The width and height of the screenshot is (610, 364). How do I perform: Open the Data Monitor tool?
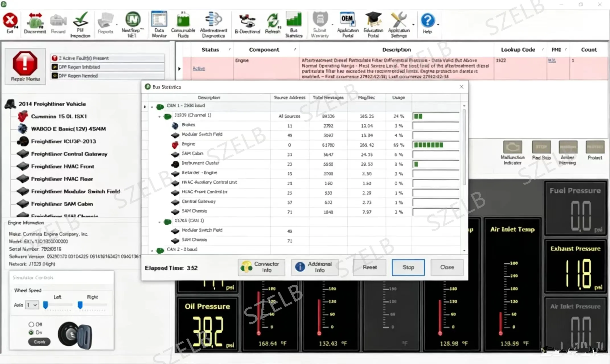[159, 24]
